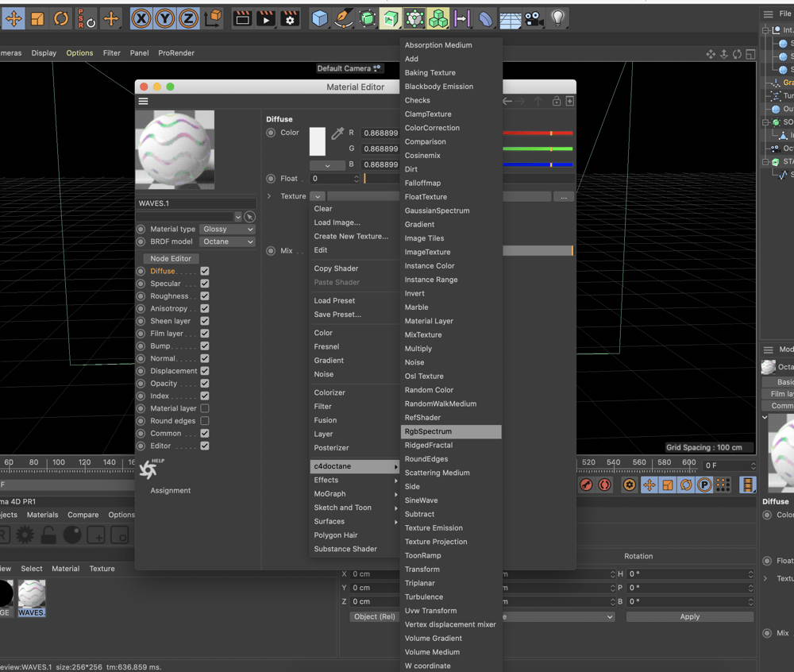Select Copy Shader menu entry
794x672 pixels.
tap(336, 268)
